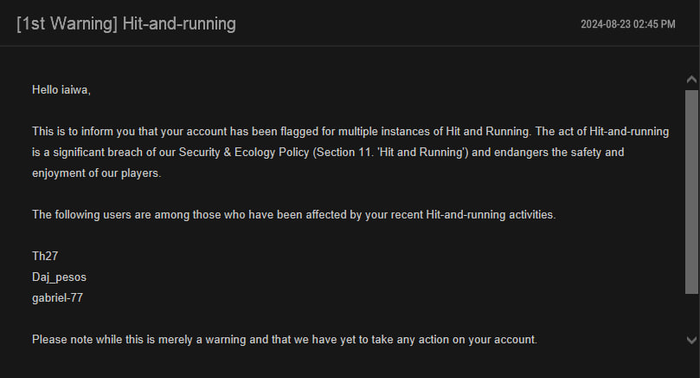Click the Hello iaiwa greeting line
700x378 pixels.
(x=61, y=90)
